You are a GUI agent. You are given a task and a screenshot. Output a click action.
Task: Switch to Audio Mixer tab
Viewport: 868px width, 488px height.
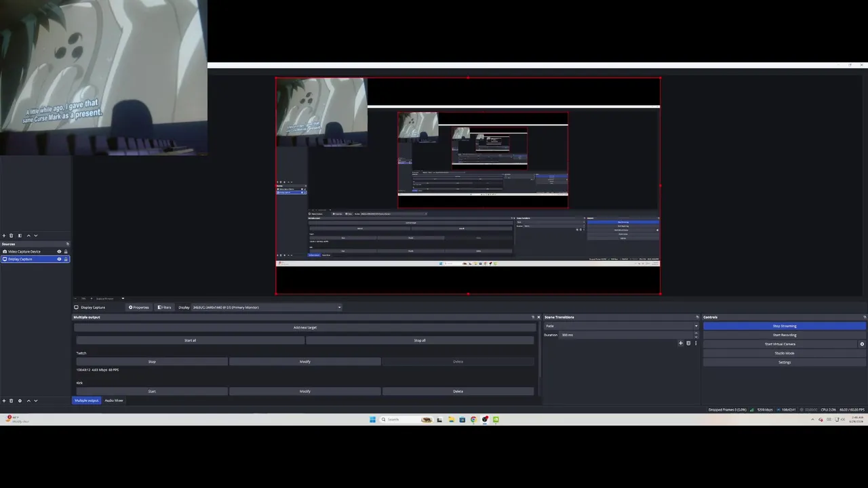pos(114,401)
